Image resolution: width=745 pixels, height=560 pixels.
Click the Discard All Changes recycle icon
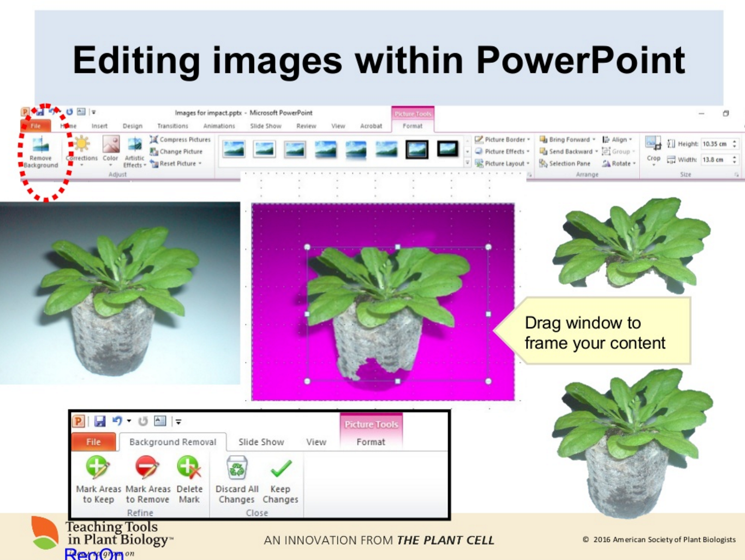pos(237,467)
